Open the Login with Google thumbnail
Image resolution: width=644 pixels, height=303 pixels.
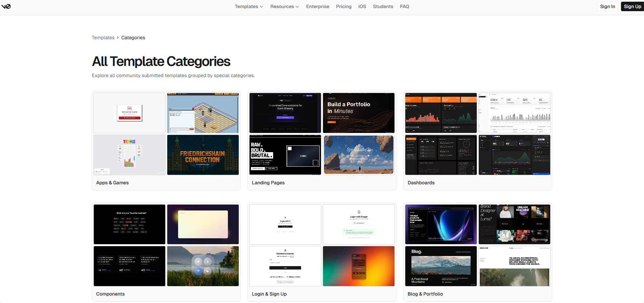[359, 224]
